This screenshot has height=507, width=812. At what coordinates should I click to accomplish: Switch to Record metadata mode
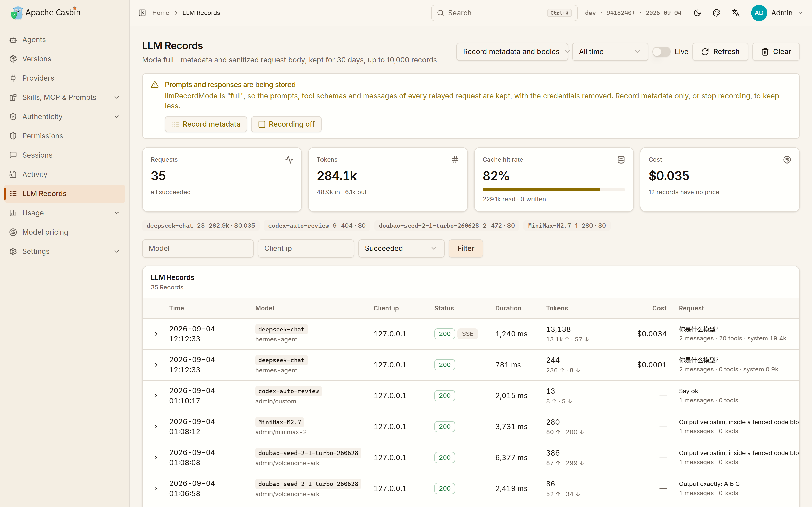click(x=206, y=124)
